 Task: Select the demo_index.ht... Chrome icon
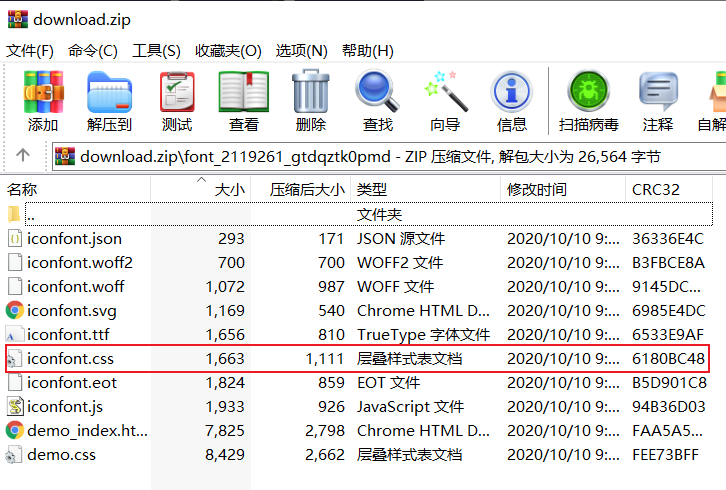[15, 430]
